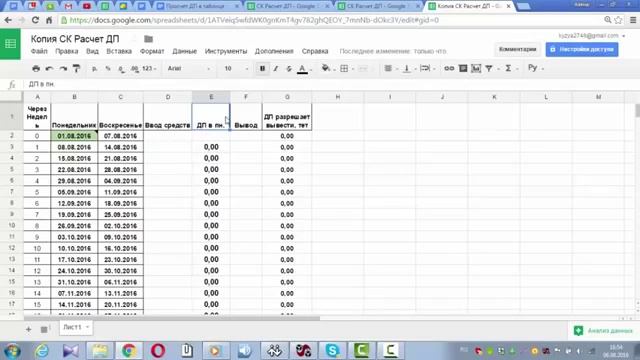Redo the last action
Viewport: 640px width, 360px height.
63,69
